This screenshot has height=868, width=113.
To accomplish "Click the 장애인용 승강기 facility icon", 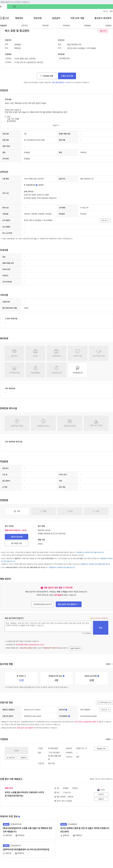I will [x=43, y=423].
